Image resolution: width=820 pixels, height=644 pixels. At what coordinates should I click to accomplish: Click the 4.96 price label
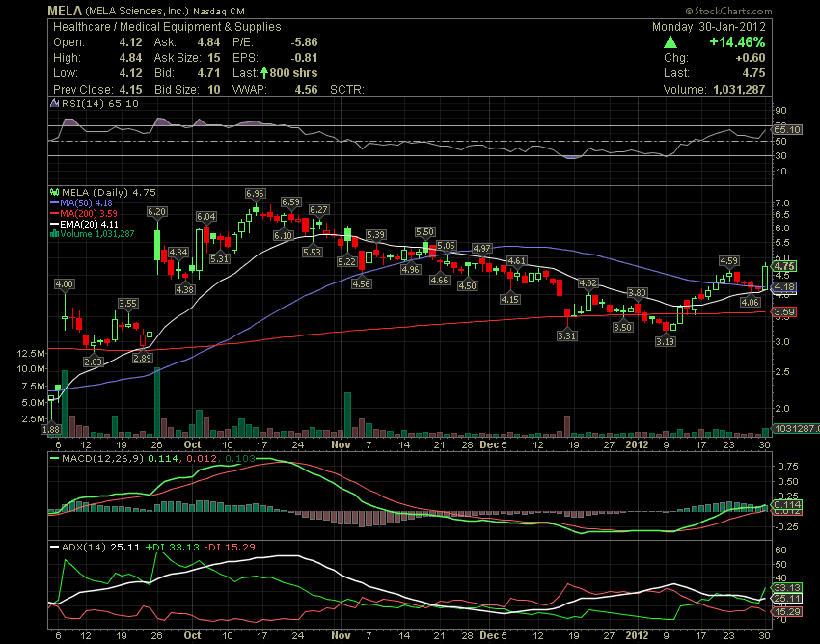[x=411, y=269]
